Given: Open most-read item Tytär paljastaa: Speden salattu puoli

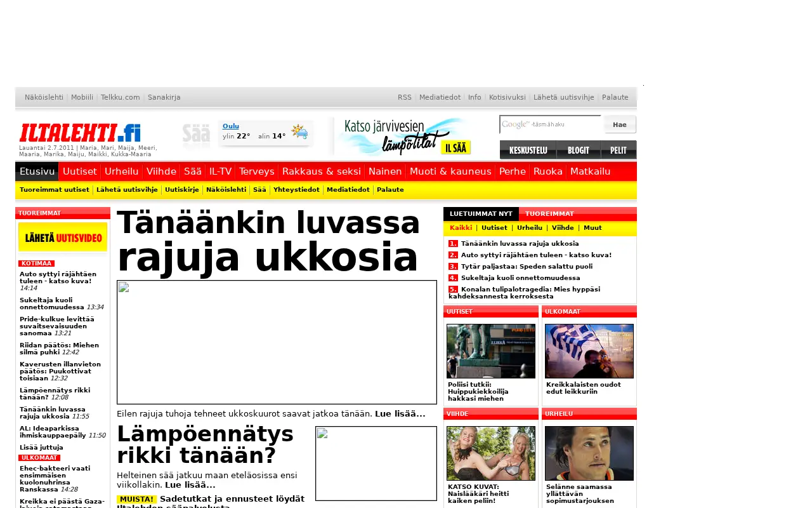Looking at the screenshot, I should pos(527,267).
